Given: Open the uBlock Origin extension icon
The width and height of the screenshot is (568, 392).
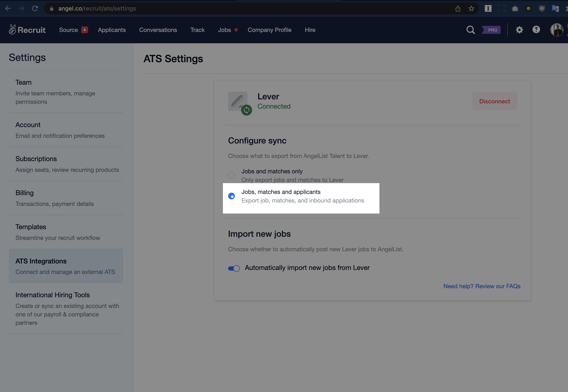Looking at the screenshot, I should 542,8.
